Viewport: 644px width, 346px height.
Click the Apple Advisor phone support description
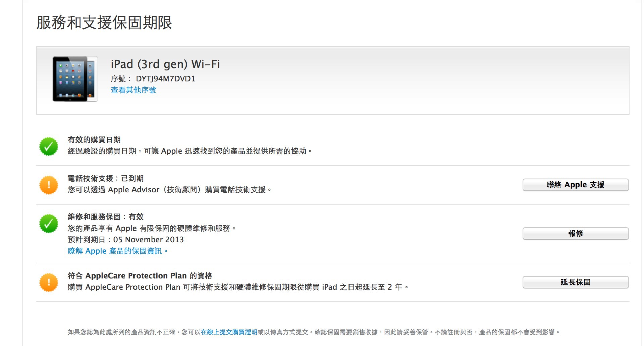point(169,190)
